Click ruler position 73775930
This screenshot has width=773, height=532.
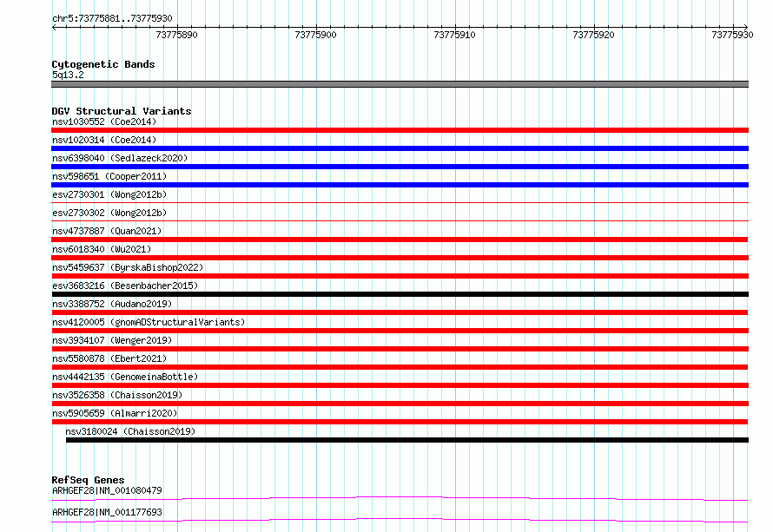click(x=732, y=35)
